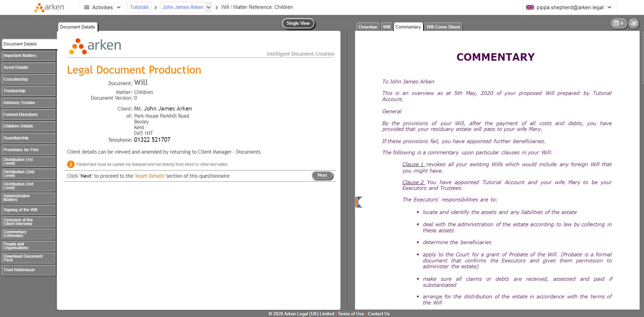Open Commentary Extensions section
The height and width of the screenshot is (317, 644).
[x=29, y=234]
